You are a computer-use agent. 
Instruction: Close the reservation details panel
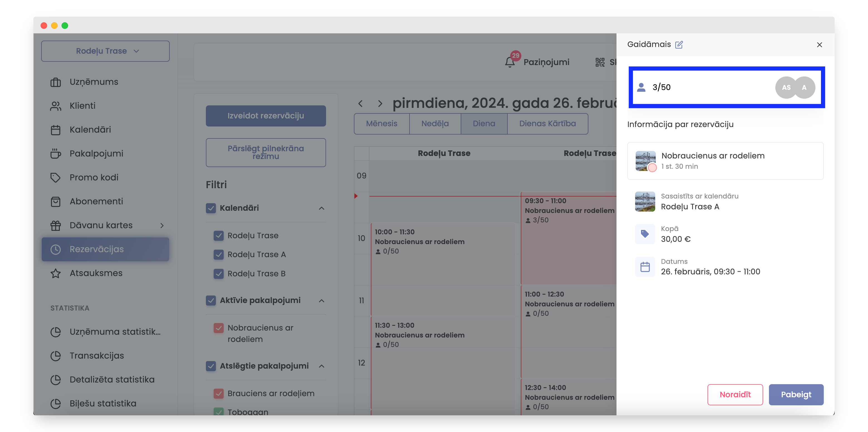[819, 45]
